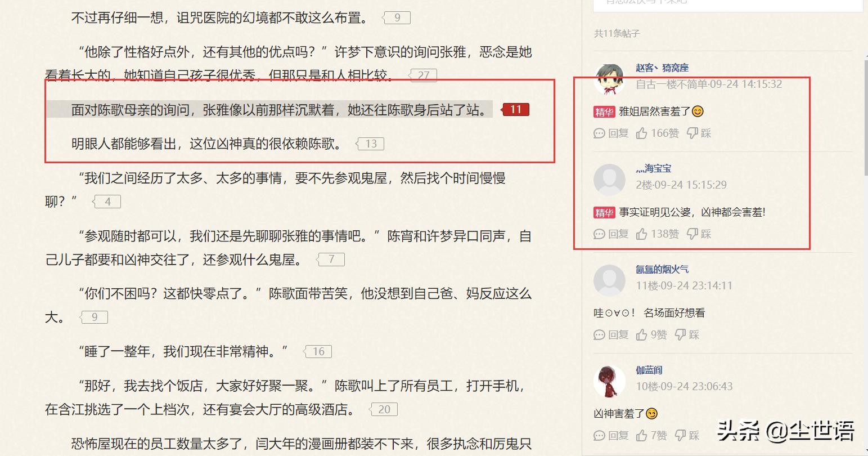Downvote 海宝宝's comment via 踩
Screen dimensions: 868x456
(699, 234)
